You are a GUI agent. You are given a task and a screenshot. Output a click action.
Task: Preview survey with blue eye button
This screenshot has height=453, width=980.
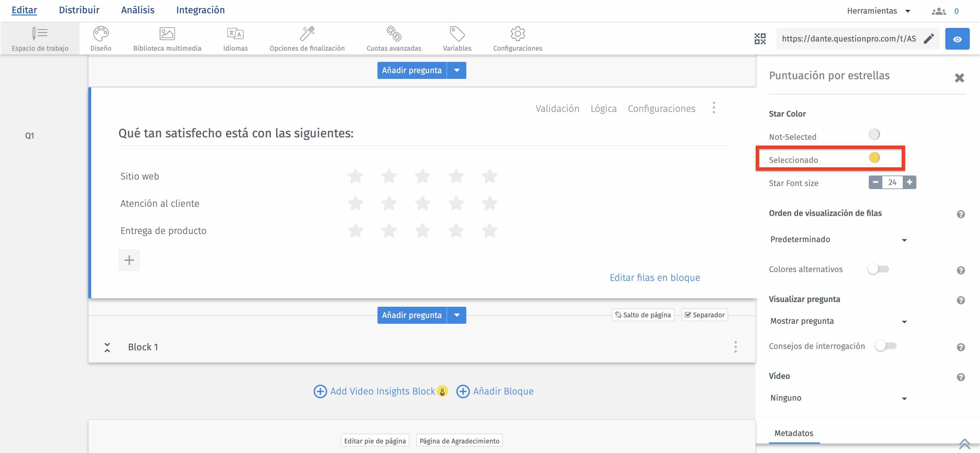[x=957, y=39]
